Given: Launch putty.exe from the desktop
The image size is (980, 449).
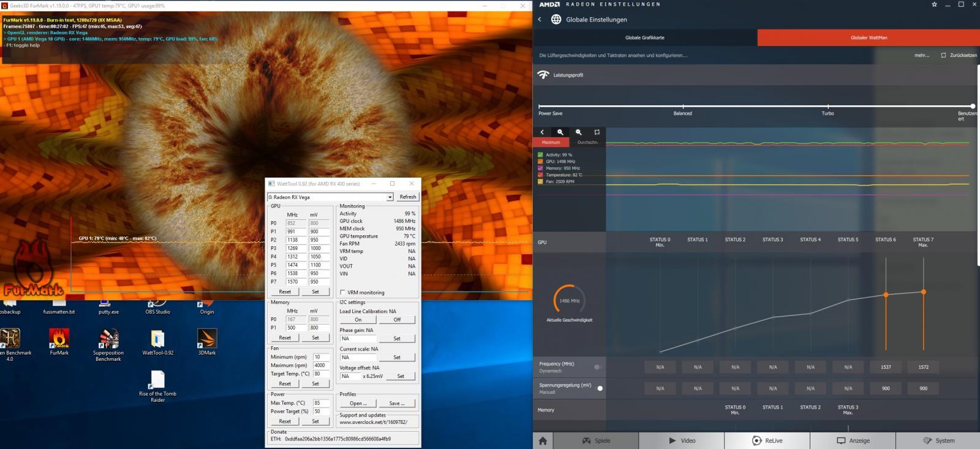Looking at the screenshot, I should coord(108,306).
